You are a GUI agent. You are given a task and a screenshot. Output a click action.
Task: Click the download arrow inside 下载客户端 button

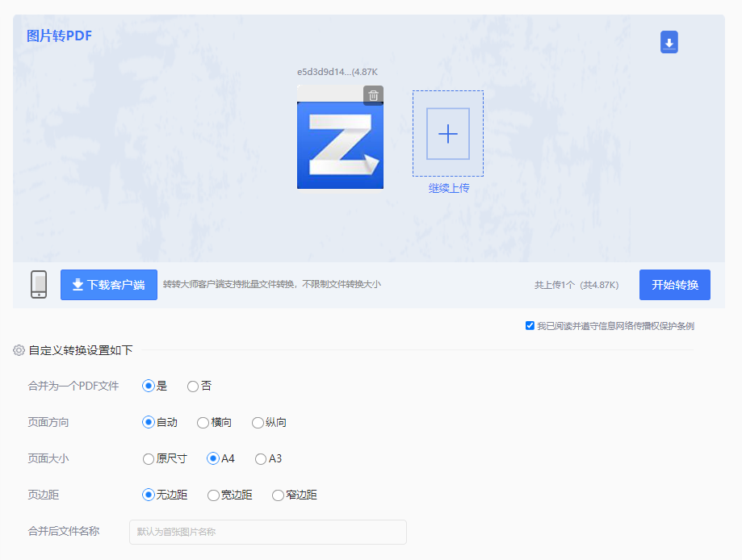click(x=76, y=284)
